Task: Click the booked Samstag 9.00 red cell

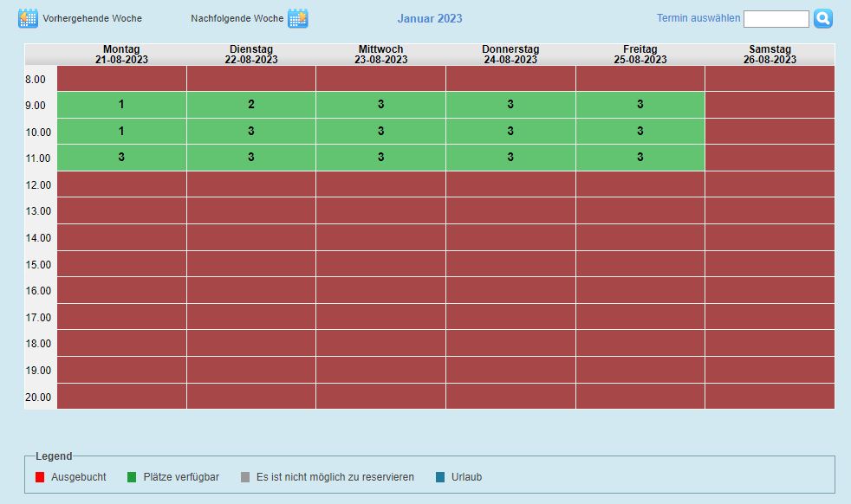Action: pyautogui.click(x=770, y=105)
